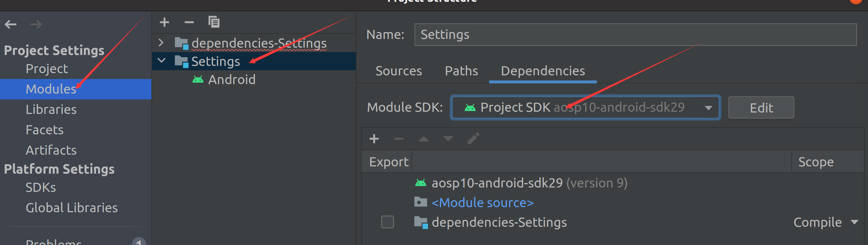Open the Compile scope dropdown
The width and height of the screenshot is (868, 245).
click(x=855, y=222)
